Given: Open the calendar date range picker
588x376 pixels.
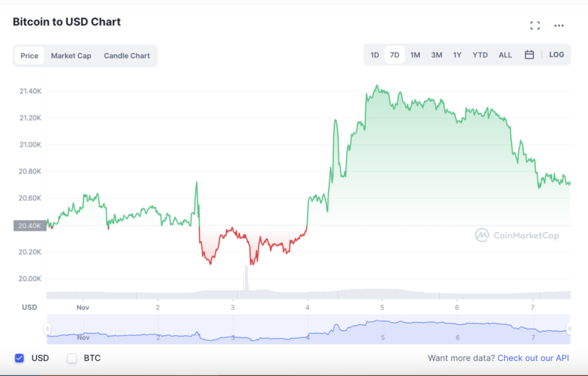Looking at the screenshot, I should pos(529,55).
